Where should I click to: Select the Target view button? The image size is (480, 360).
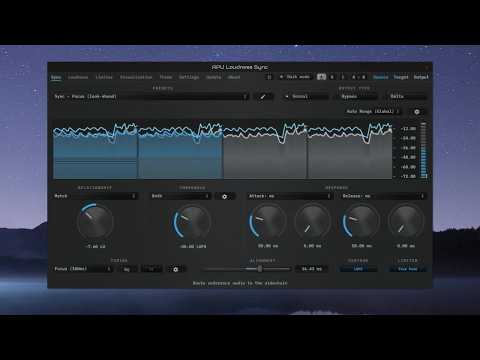tap(401, 77)
